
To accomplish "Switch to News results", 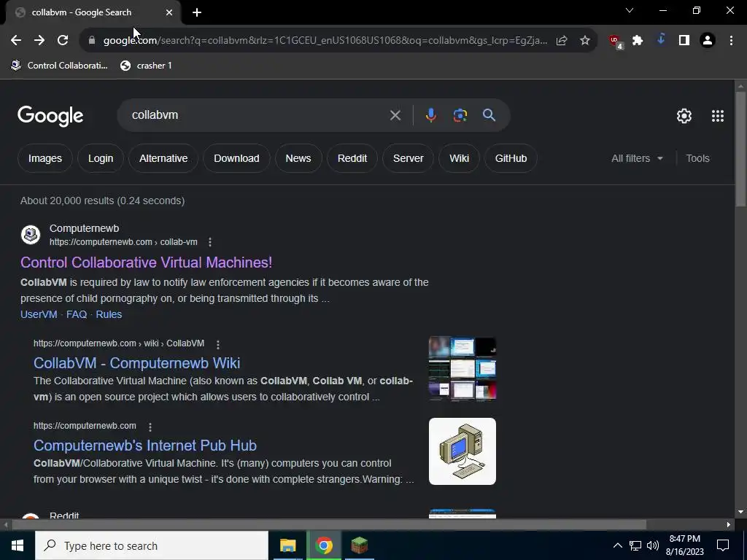I will [x=298, y=158].
